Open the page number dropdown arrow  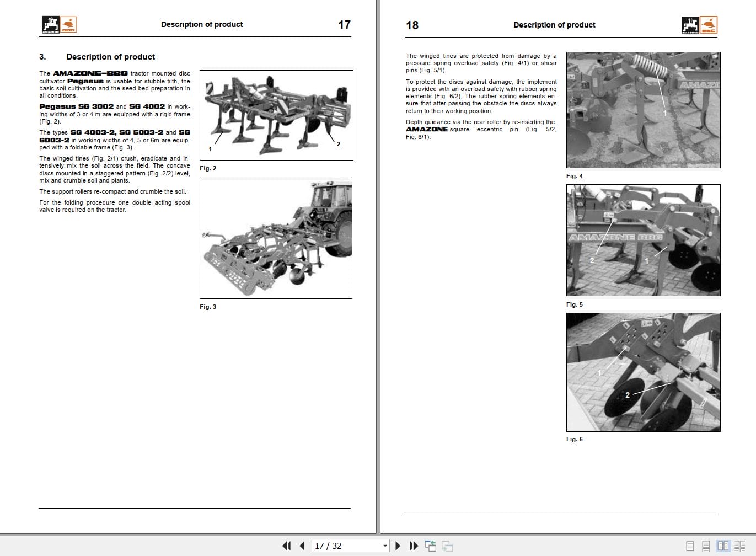(385, 546)
